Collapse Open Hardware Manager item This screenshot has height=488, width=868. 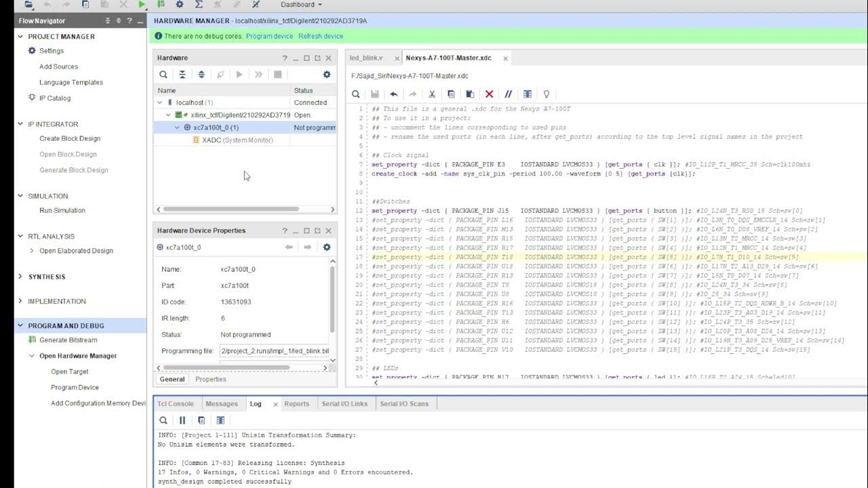coord(32,356)
